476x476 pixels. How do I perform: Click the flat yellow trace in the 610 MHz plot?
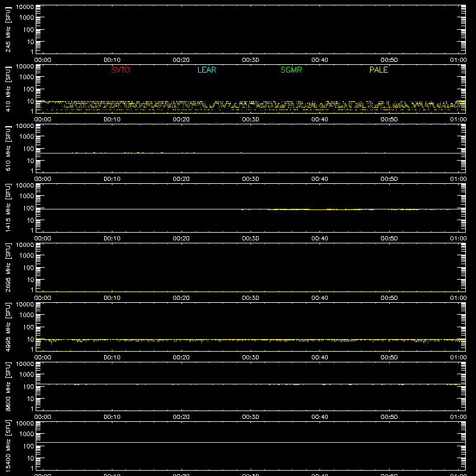pos(250,153)
